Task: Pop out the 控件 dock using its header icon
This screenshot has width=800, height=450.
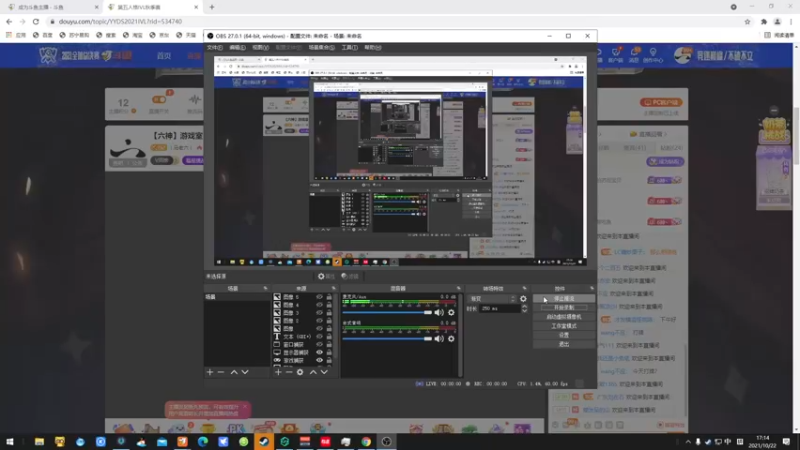Action: 592,288
